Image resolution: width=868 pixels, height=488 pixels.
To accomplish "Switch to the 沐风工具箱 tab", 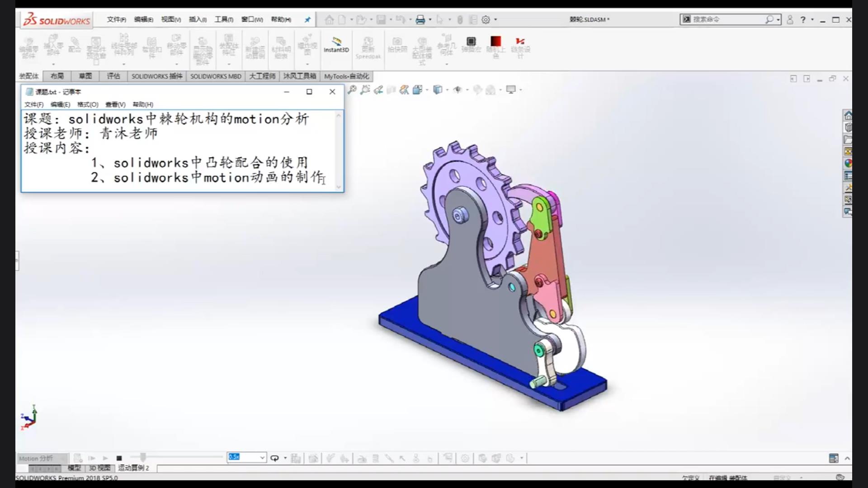I will point(299,76).
